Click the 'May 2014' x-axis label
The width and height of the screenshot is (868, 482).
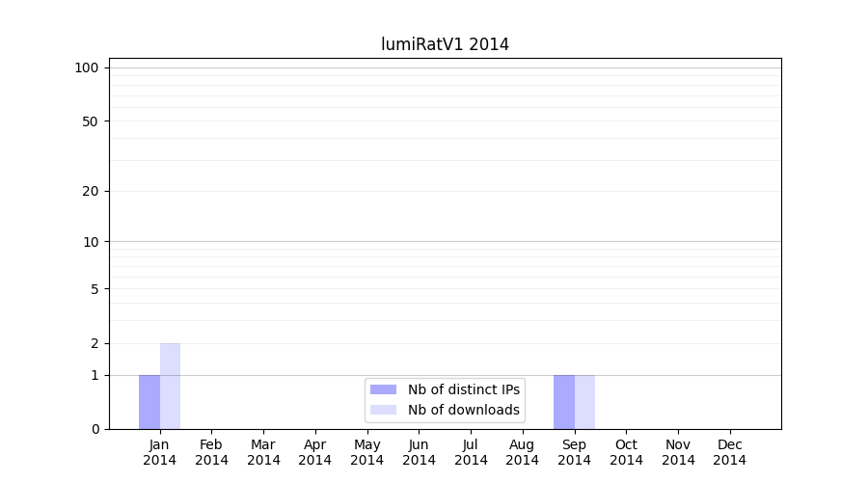pos(367,452)
